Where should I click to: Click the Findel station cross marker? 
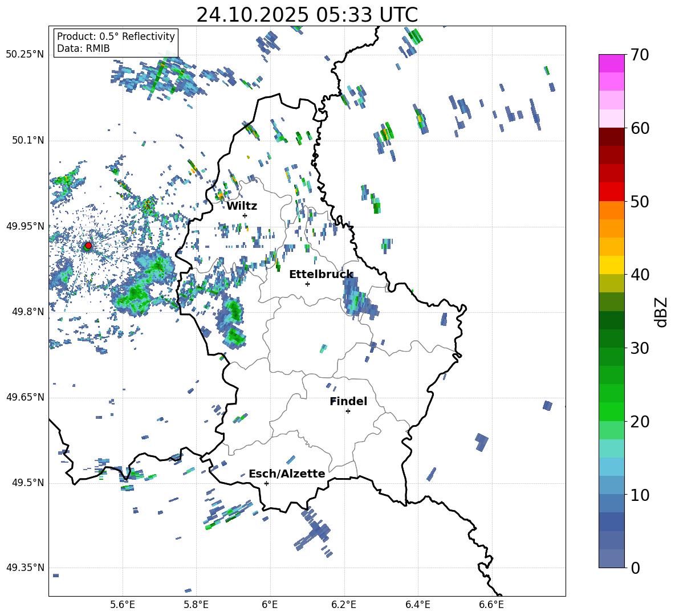[348, 411]
